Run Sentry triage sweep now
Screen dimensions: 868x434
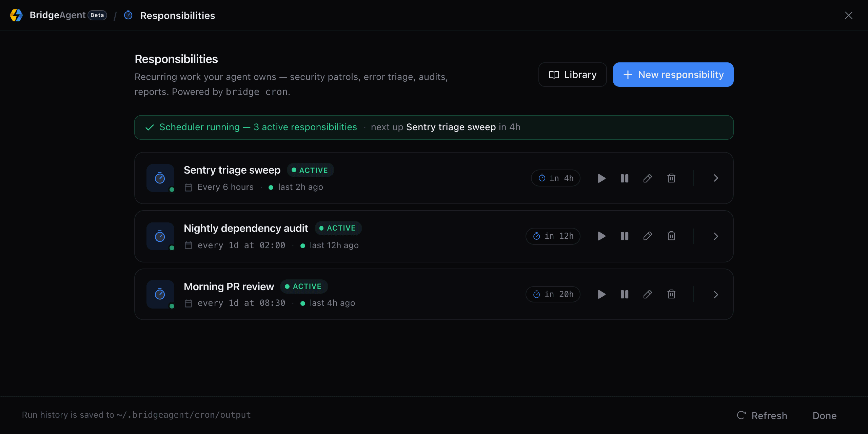[x=601, y=178]
